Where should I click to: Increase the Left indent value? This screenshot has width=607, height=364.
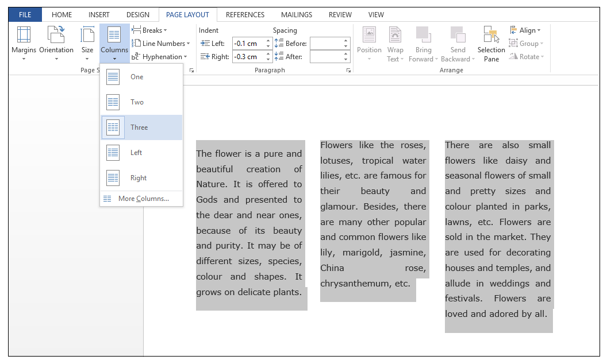click(268, 40)
